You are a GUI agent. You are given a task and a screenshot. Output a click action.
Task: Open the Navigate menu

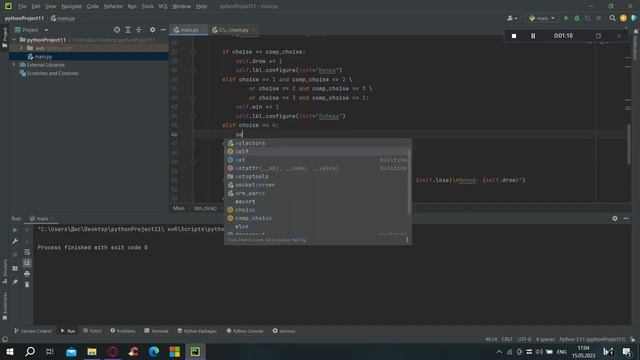point(71,6)
